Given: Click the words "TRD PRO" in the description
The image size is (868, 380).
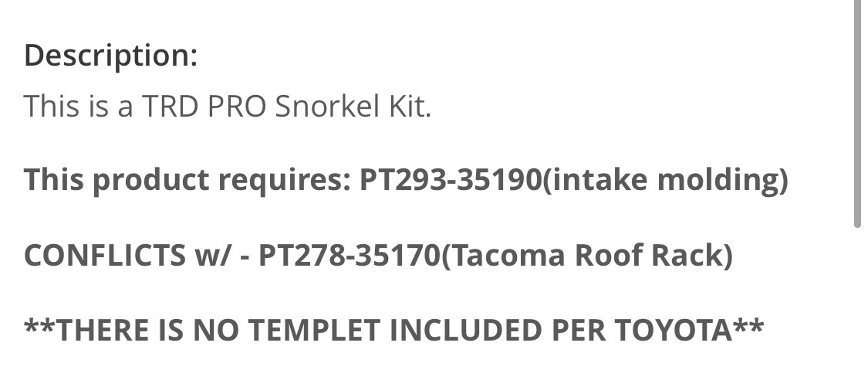Looking at the screenshot, I should (x=204, y=105).
